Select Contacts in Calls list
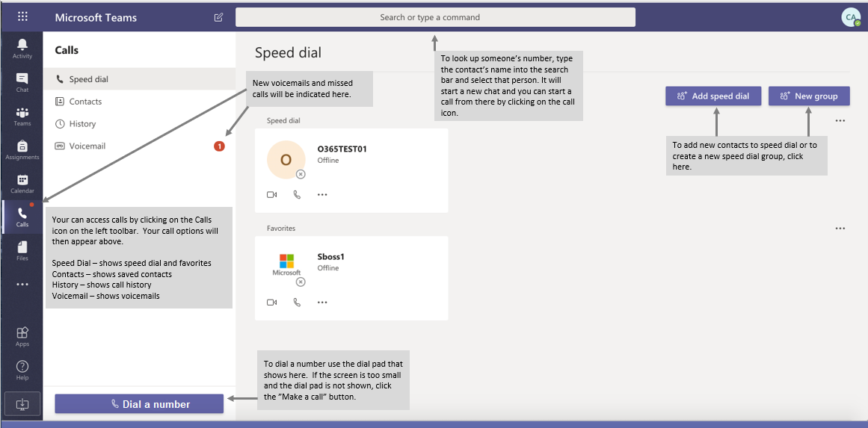The width and height of the screenshot is (868, 428). (139, 102)
